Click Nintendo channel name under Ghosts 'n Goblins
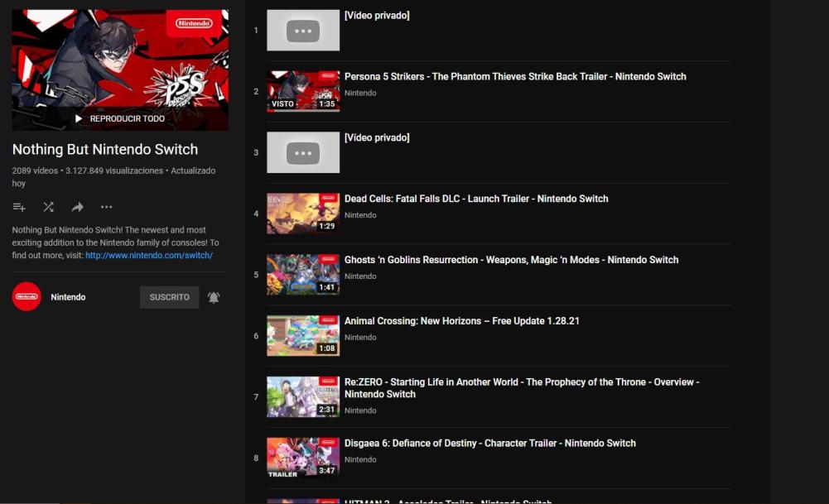 (x=360, y=276)
